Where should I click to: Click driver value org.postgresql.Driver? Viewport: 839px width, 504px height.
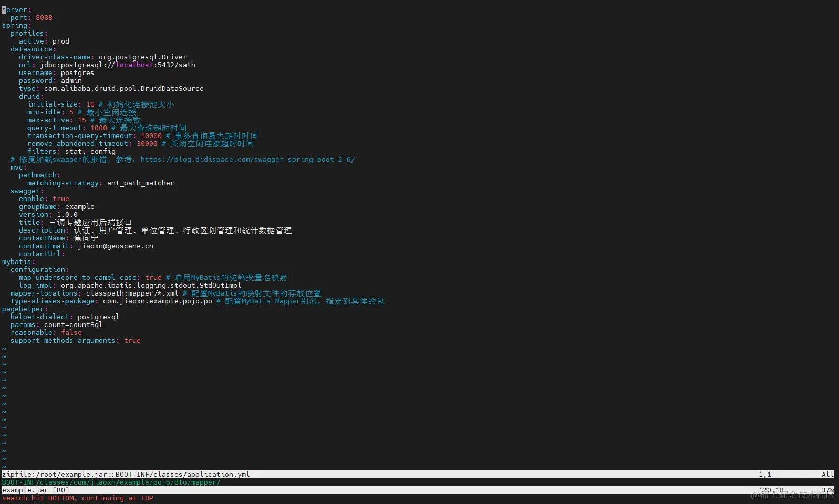tap(143, 57)
